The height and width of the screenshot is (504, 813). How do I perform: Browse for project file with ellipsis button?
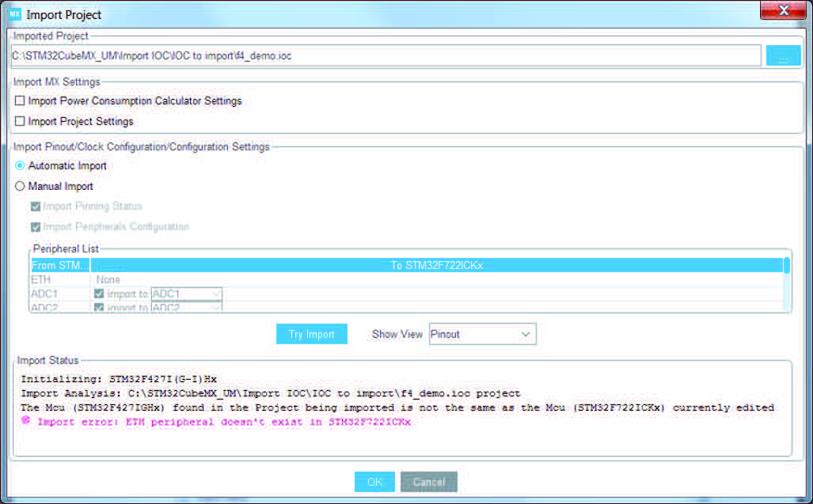[783, 56]
